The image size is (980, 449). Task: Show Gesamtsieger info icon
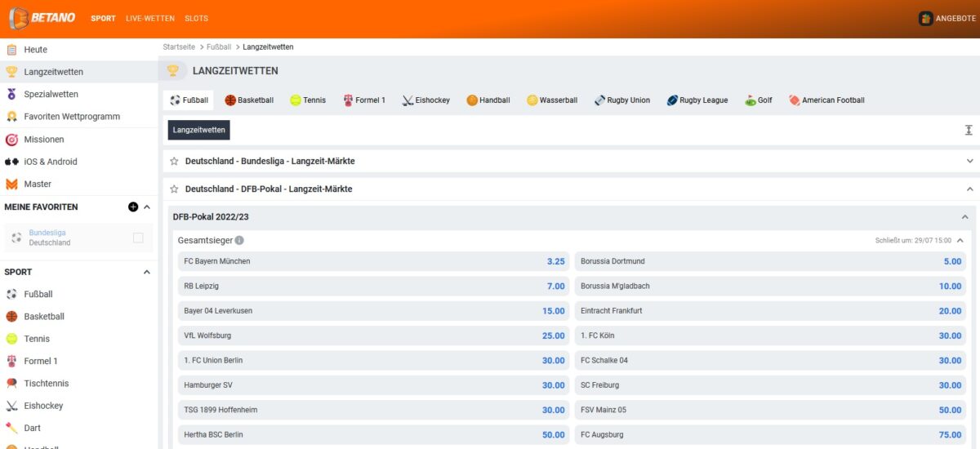[x=239, y=240]
